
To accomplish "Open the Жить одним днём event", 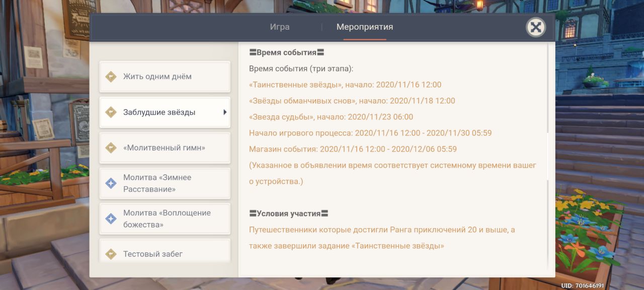I will (x=165, y=77).
